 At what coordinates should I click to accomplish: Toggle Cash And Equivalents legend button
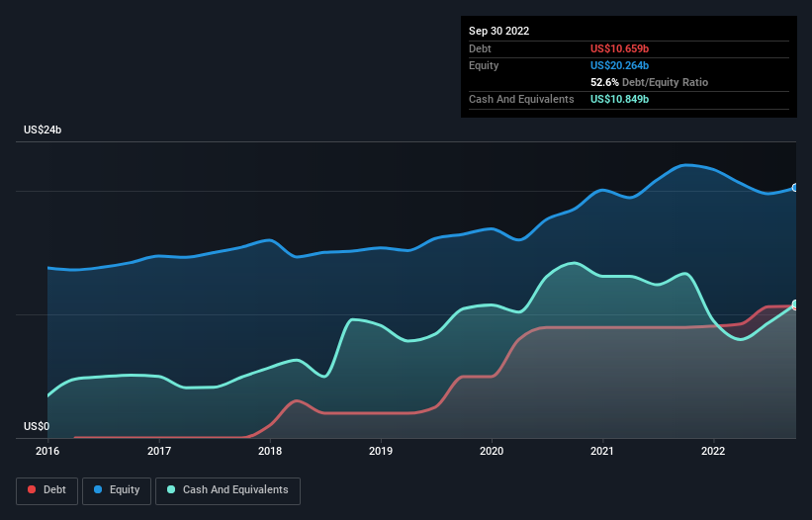[x=227, y=490]
